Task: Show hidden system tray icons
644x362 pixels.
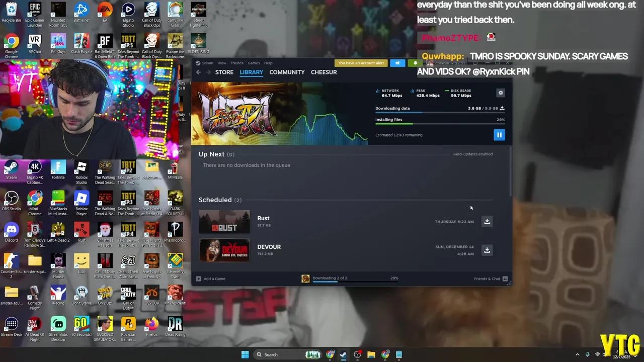Action: coord(578,354)
